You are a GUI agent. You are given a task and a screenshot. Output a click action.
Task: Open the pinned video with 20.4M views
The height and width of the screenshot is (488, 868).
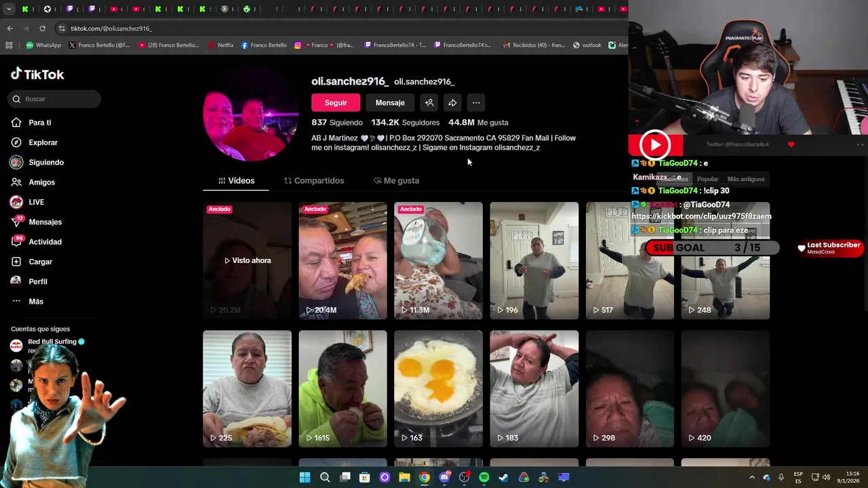click(x=342, y=260)
